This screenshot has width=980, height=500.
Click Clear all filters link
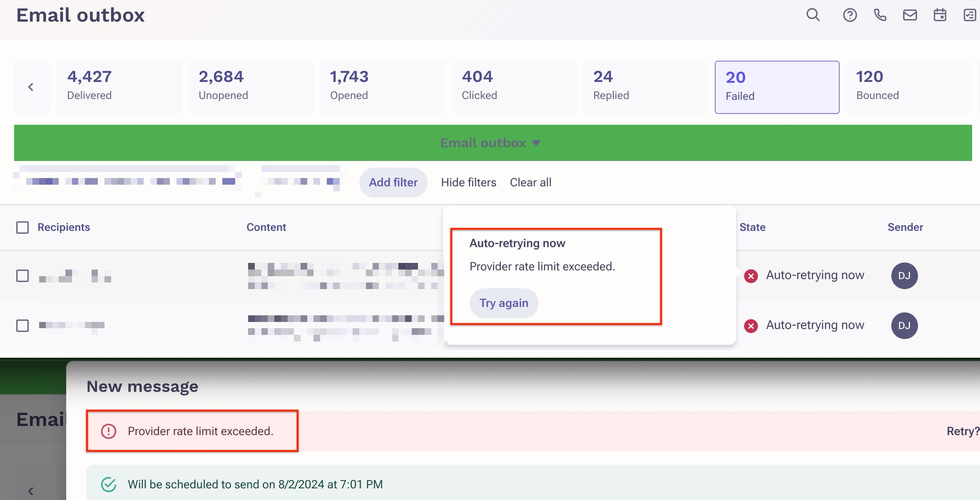(530, 183)
